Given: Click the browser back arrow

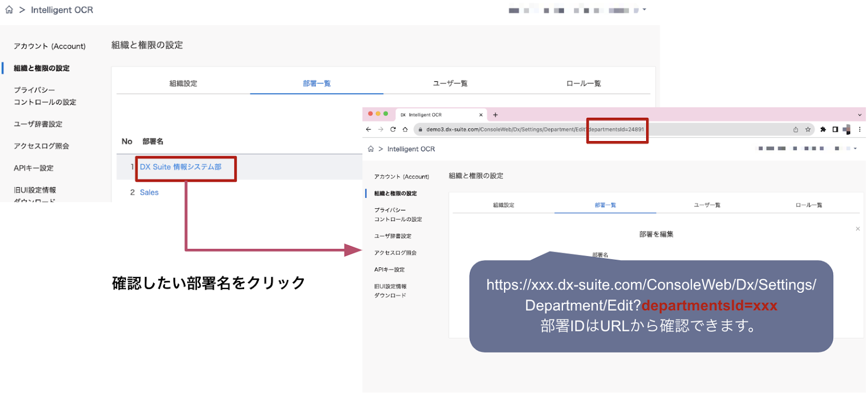Looking at the screenshot, I should tap(368, 130).
